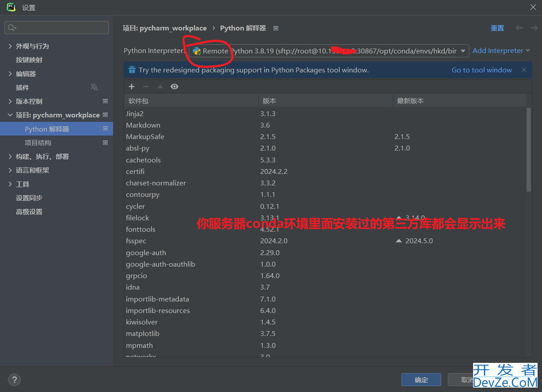Click the PyCharm logo in title bar

click(11, 7)
